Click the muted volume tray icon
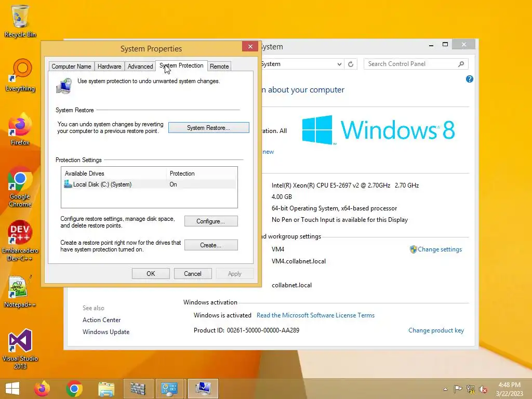Screen dimensions: 532x399 [x=483, y=389]
